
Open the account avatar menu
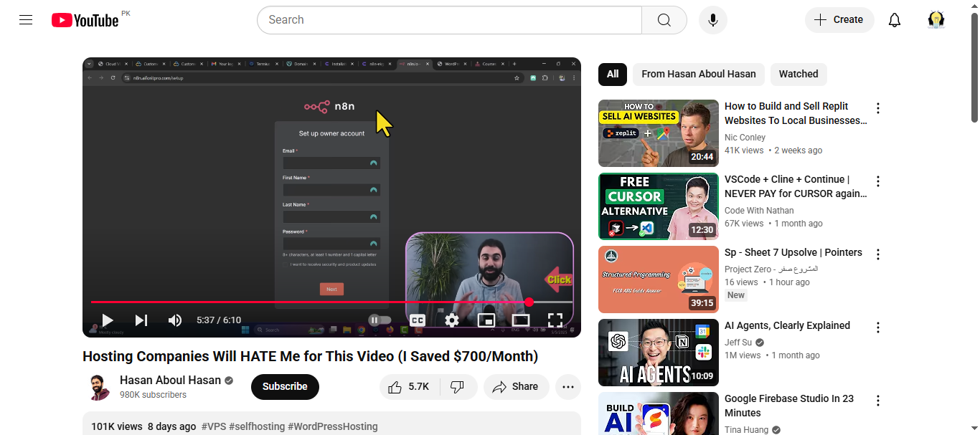(936, 20)
